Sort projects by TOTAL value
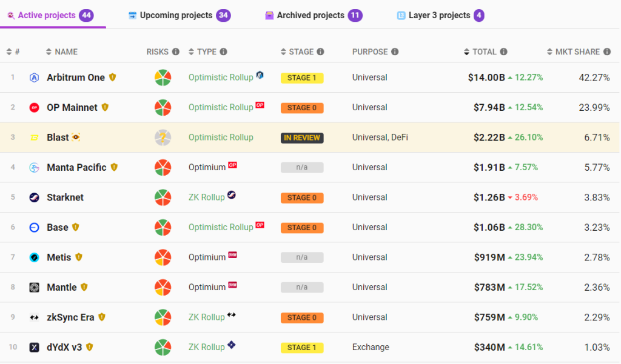Viewport: 621px width, 364px height. click(x=480, y=52)
